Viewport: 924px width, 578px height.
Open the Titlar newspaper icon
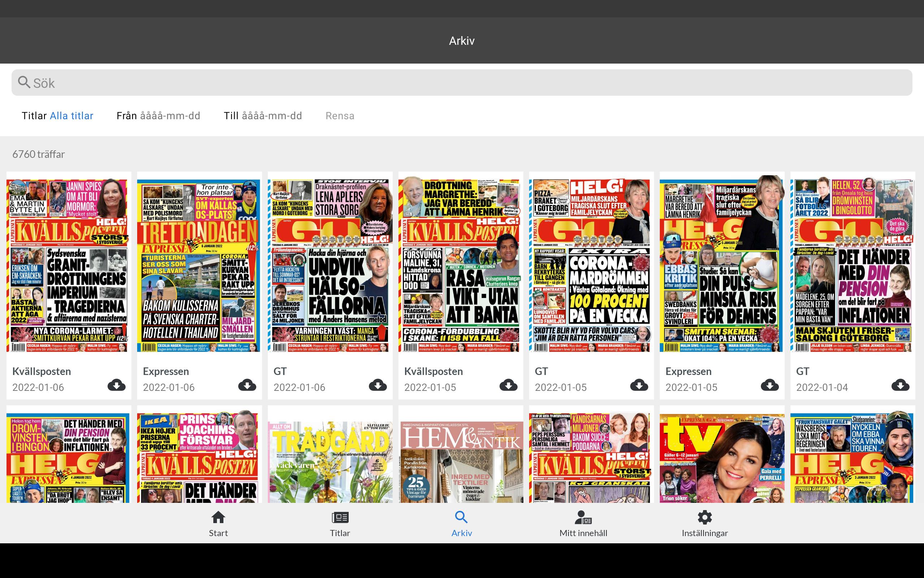(x=340, y=517)
